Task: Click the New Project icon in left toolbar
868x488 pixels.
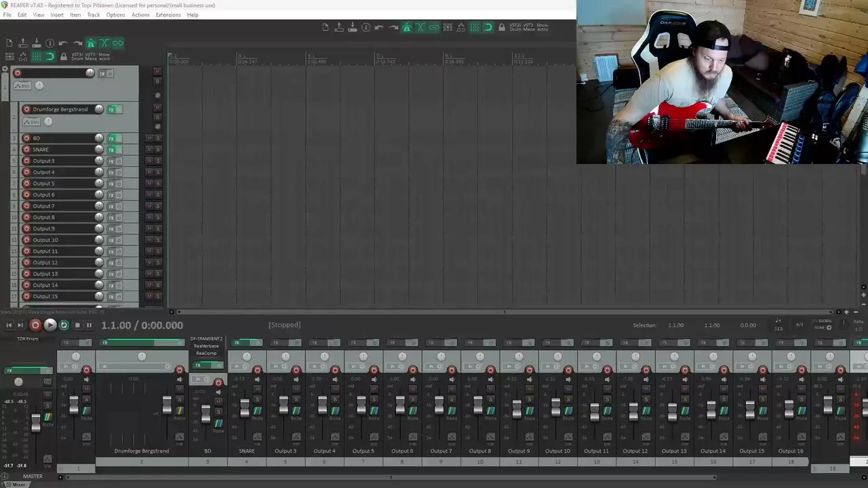Action: click(9, 43)
